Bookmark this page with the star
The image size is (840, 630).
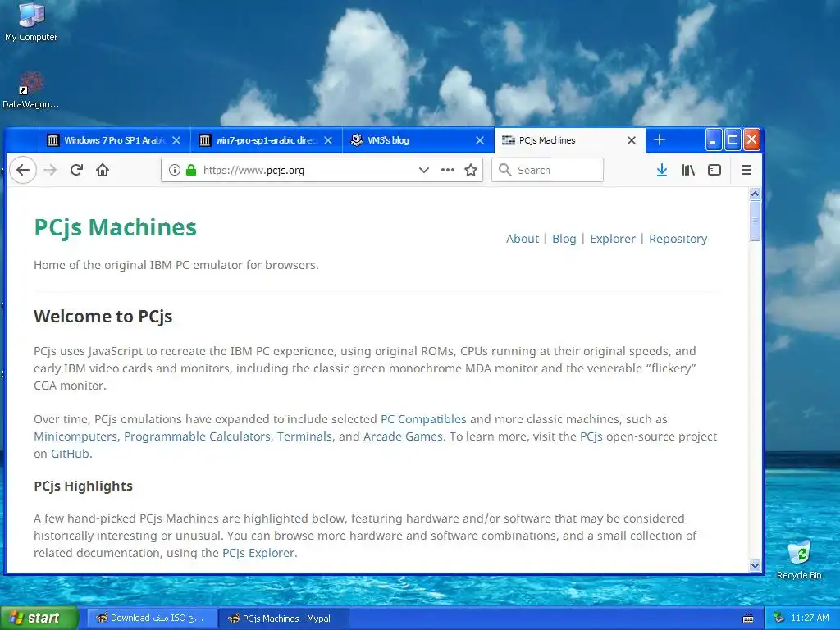point(471,170)
